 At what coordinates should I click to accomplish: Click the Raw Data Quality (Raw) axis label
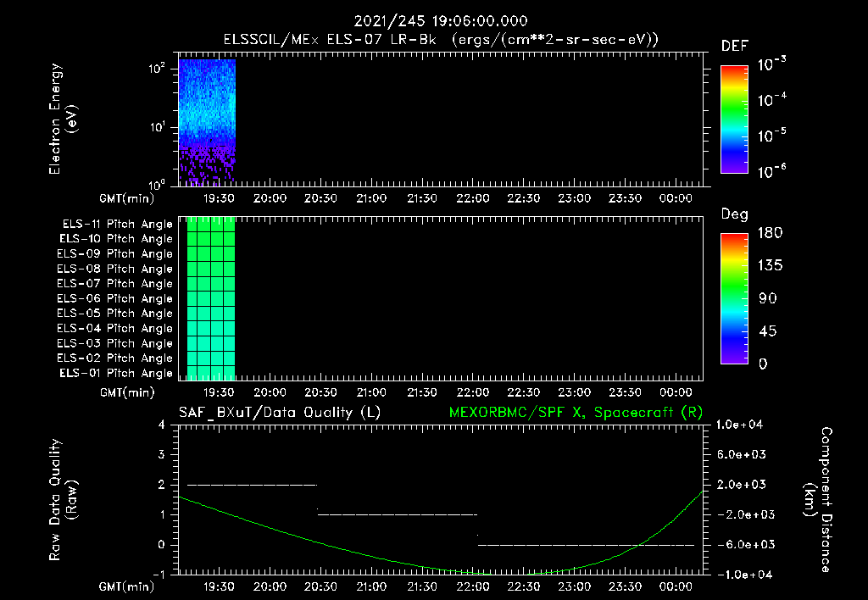point(63,500)
